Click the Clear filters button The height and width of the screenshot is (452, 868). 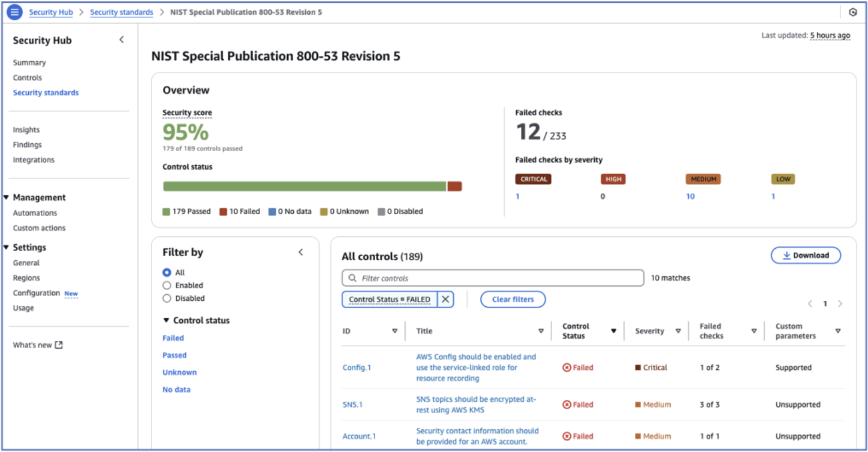[x=513, y=299]
